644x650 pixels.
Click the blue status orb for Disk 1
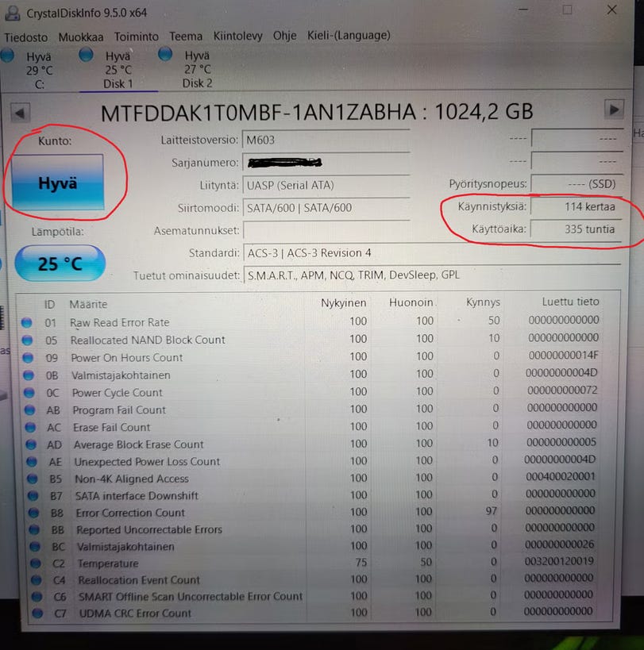coord(86,55)
